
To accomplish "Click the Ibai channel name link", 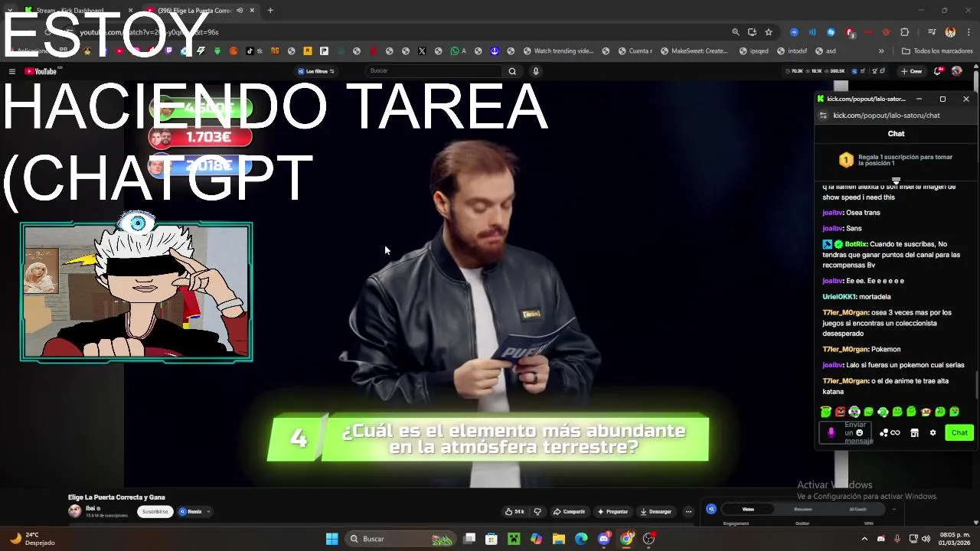I will 90,508.
